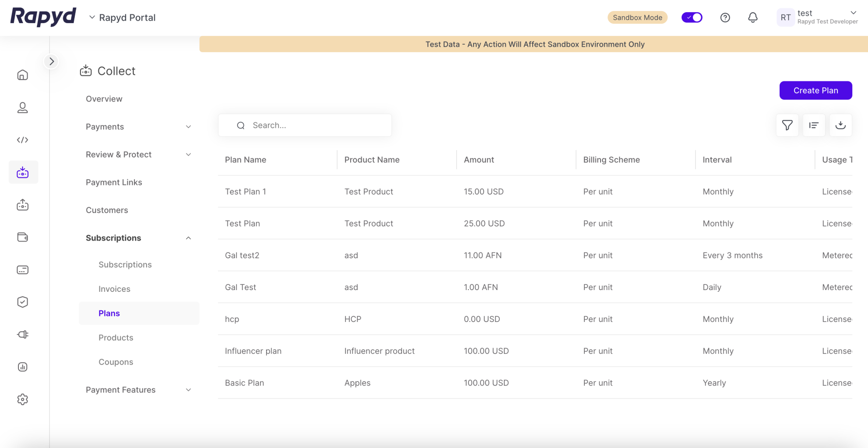The height and width of the screenshot is (448, 868).
Task: Open the column sort/arrange icon
Action: point(814,126)
